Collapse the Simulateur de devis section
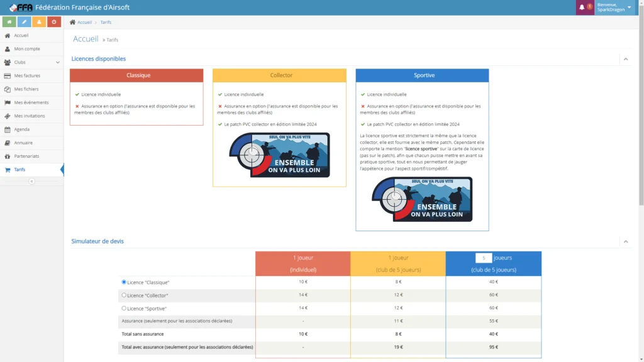 click(x=625, y=241)
